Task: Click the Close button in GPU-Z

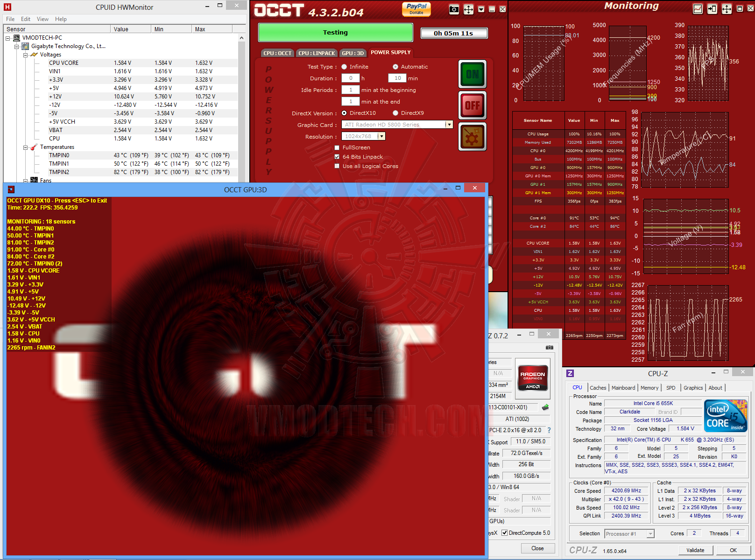Action: (537, 548)
